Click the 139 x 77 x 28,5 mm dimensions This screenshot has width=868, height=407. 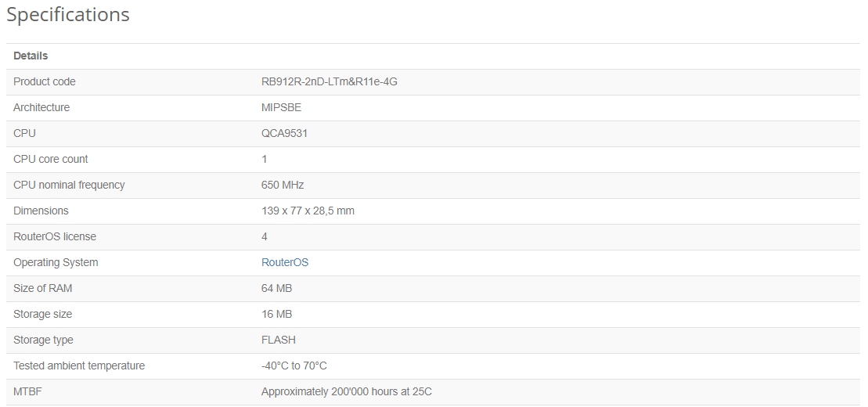(308, 211)
